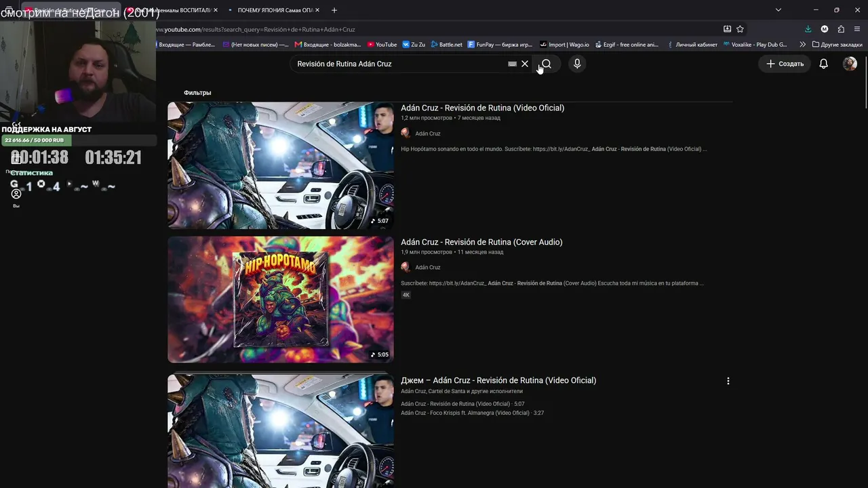Click the Adán Cruz channel avatar under Cover Audio
Viewport: 868px width, 488px height.
406,267
